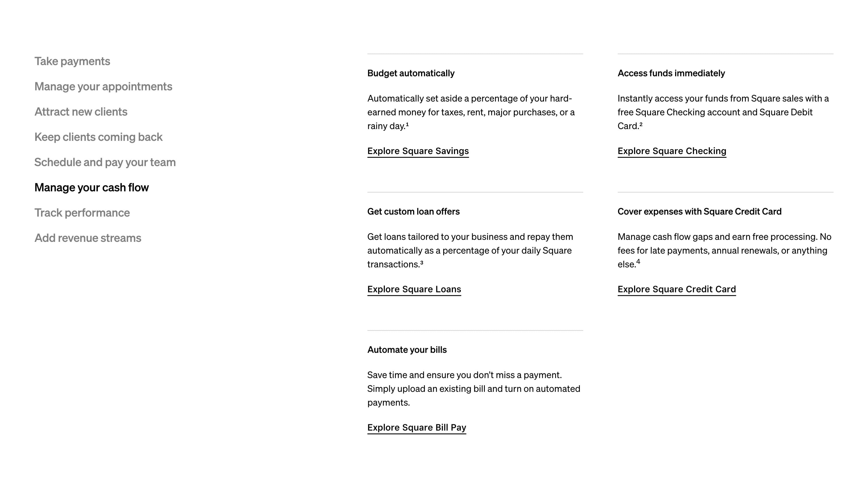
Task: Click the Get custom loan offers heading
Action: (x=413, y=211)
